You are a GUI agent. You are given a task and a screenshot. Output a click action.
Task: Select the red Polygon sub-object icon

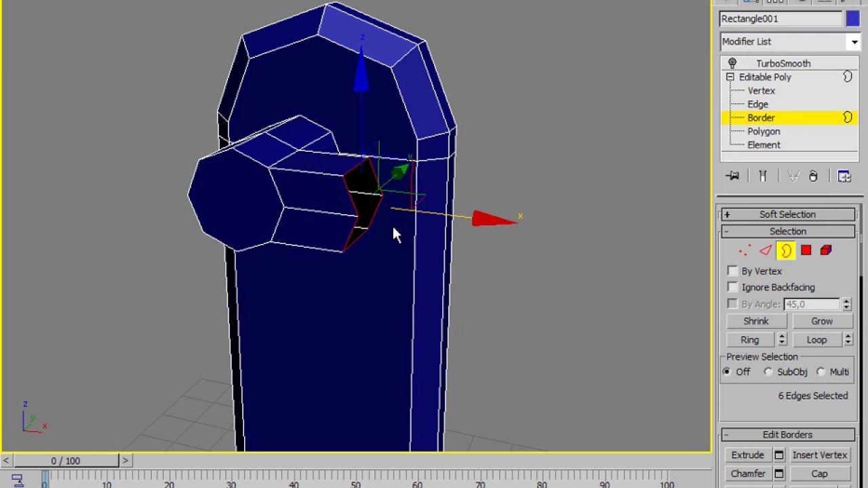click(806, 251)
